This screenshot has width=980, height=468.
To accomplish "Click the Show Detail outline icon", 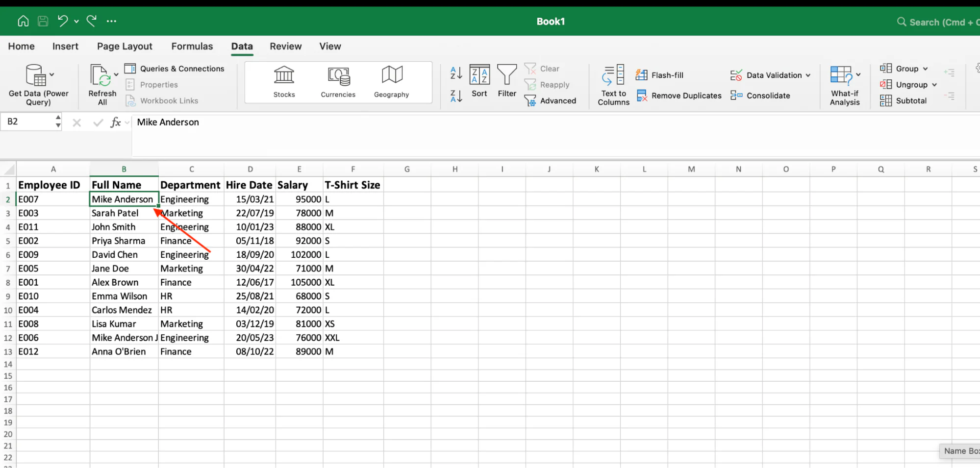I will point(950,73).
